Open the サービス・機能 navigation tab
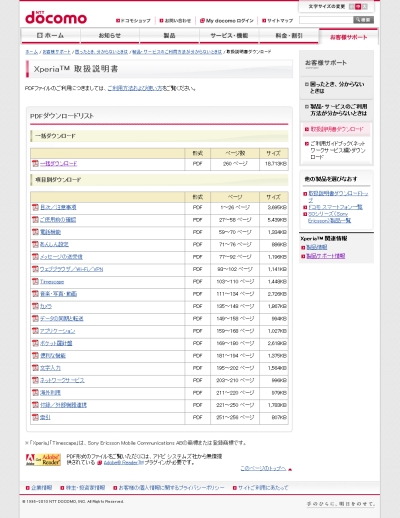400x518 pixels. point(229,36)
